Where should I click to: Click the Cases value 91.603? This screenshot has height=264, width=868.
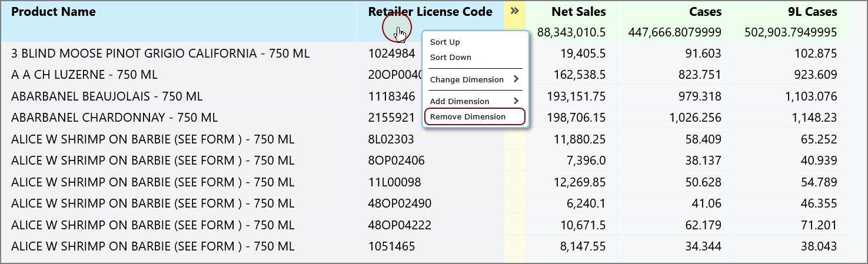(703, 54)
